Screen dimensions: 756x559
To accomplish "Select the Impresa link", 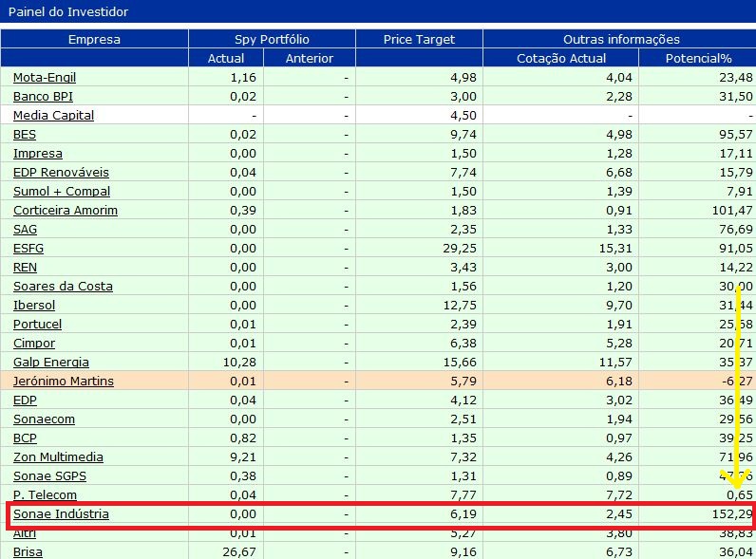I will [x=38, y=153].
